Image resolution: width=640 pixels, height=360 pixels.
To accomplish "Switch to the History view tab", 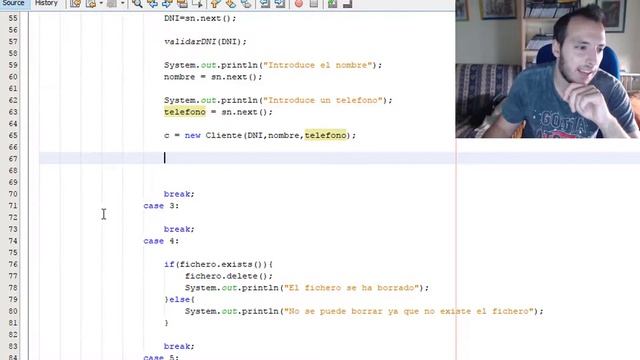I will pos(46,3).
